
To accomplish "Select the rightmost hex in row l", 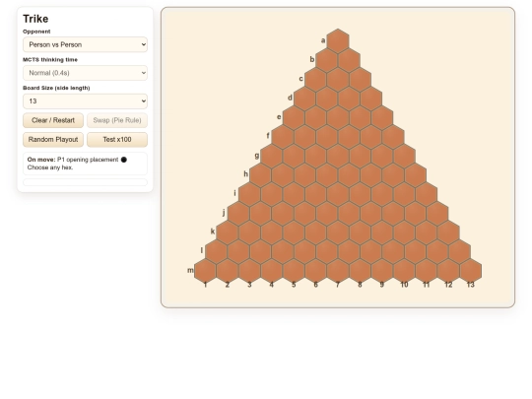I will coord(459,252).
